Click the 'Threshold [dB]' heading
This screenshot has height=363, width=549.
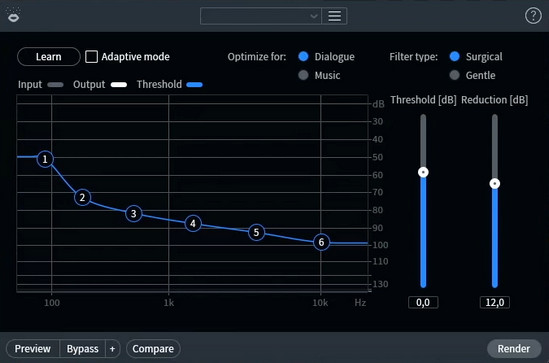[x=423, y=100]
